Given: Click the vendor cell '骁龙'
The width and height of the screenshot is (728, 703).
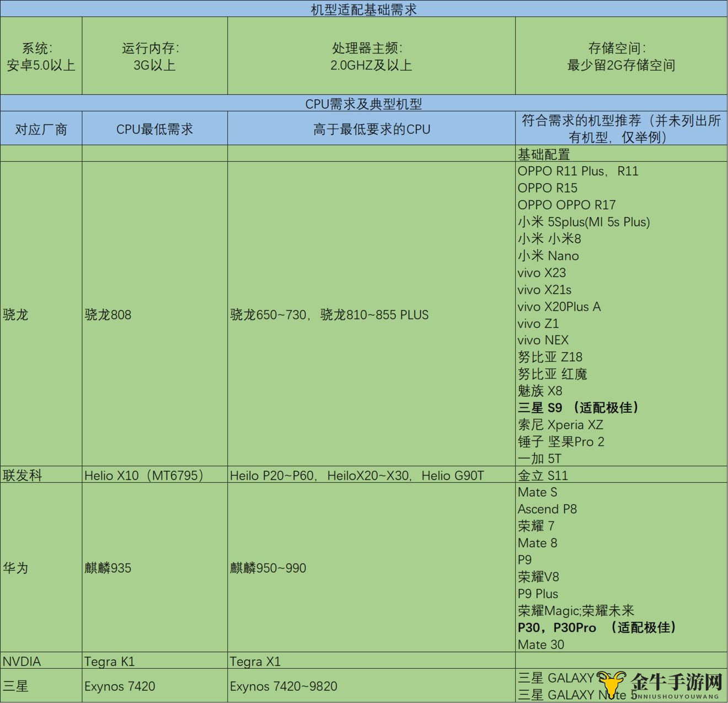Looking at the screenshot, I should point(41,314).
